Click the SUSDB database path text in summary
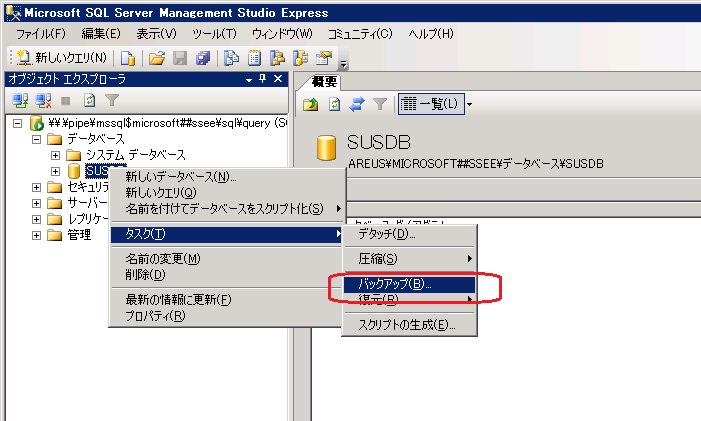This screenshot has height=421, width=701. (x=476, y=164)
